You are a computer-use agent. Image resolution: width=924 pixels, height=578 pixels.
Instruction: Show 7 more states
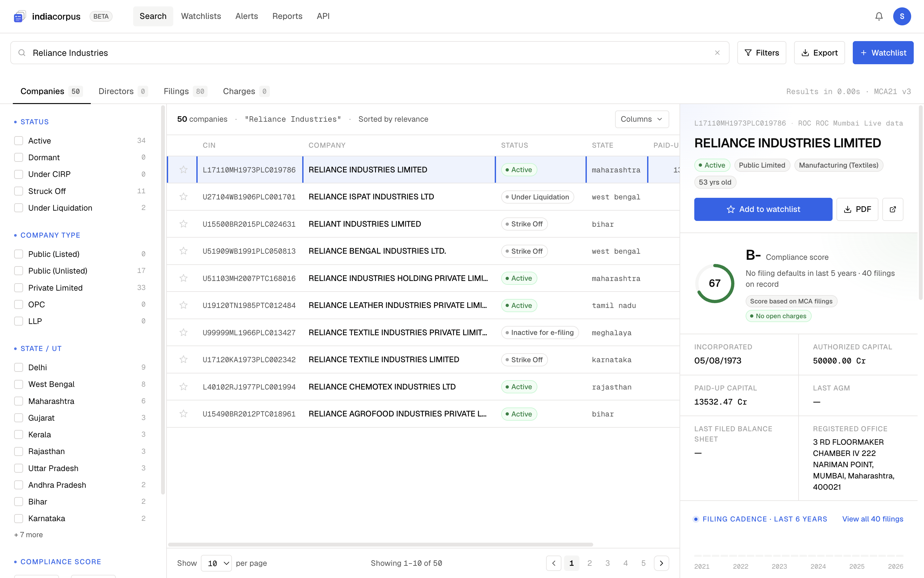point(29,535)
